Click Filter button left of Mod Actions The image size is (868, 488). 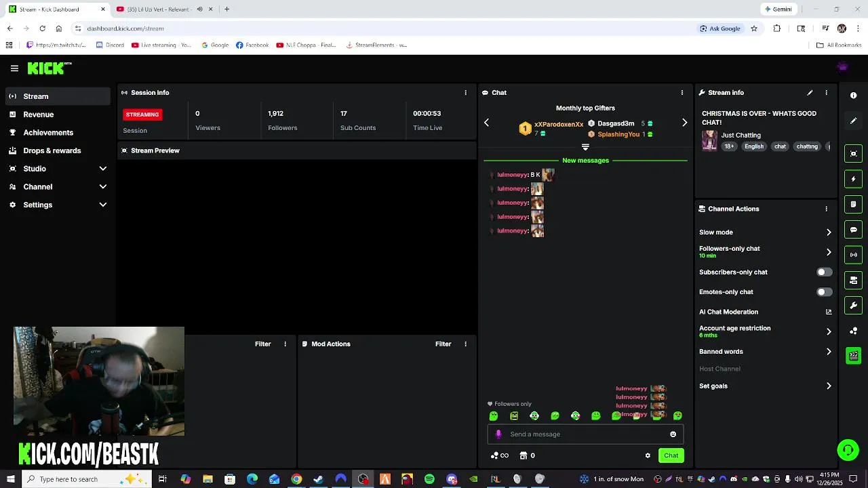click(x=262, y=344)
